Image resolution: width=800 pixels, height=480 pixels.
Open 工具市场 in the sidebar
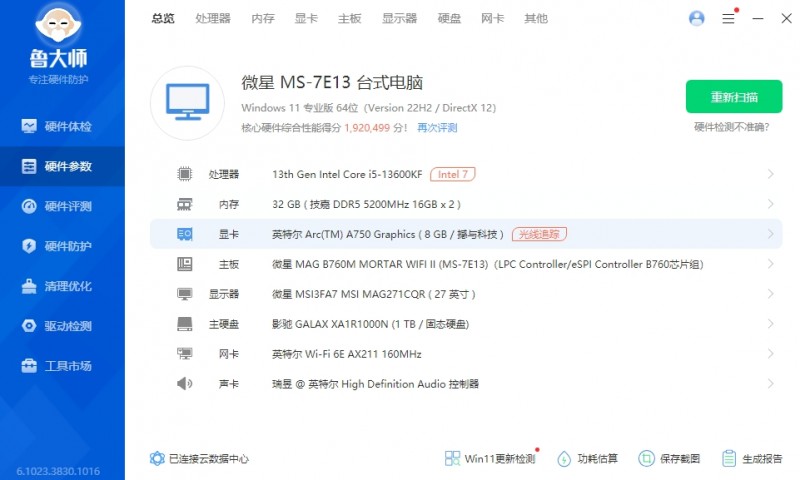coord(62,366)
